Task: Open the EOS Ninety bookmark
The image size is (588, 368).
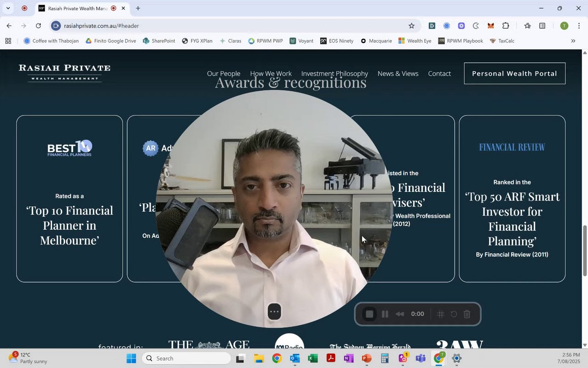Action: click(337, 41)
